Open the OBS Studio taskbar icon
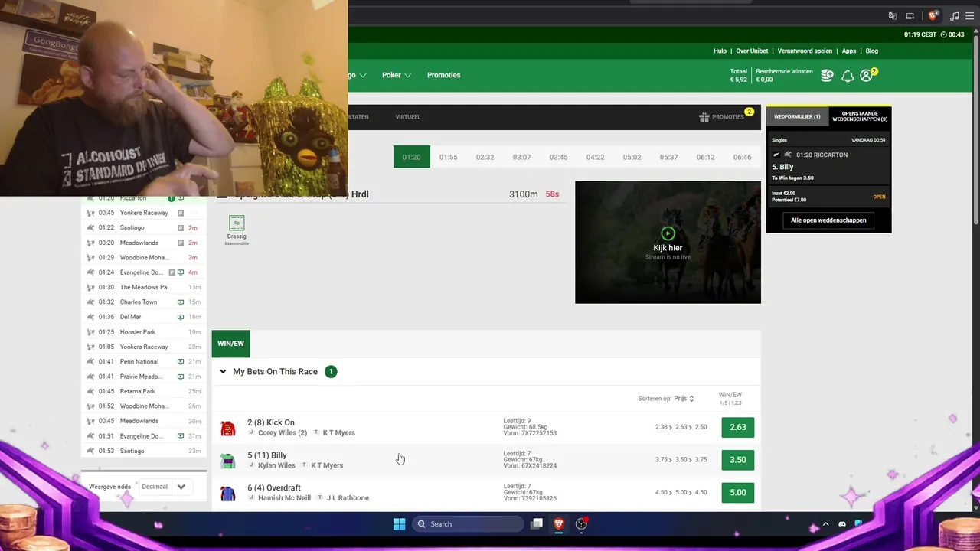The image size is (980, 551). pyautogui.click(x=581, y=524)
